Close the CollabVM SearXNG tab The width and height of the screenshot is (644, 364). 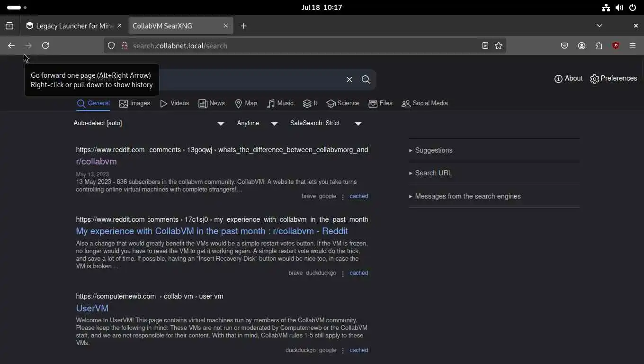tap(226, 26)
